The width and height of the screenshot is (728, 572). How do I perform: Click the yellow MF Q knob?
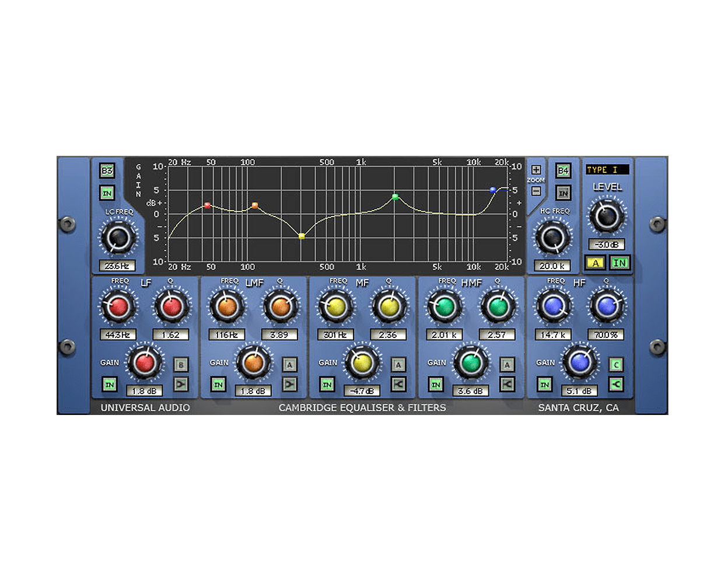389,306
